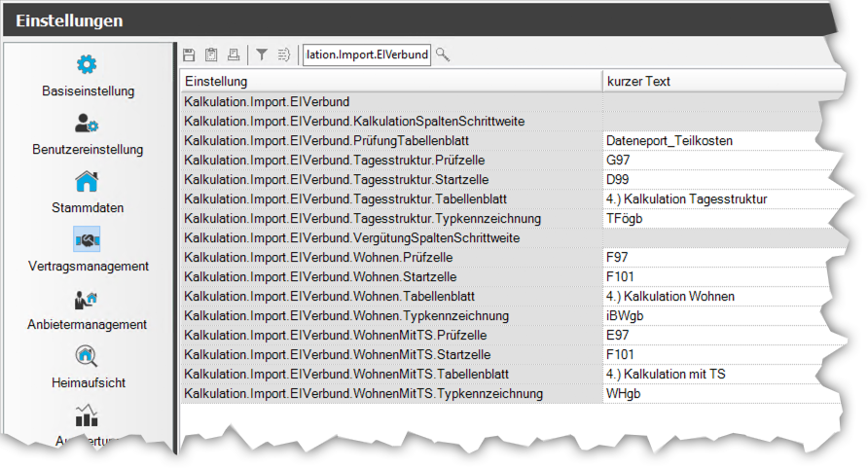This screenshot has width=868, height=468.
Task: Click the search field containing 'lation.Import.ElVerbund'
Action: (x=366, y=54)
